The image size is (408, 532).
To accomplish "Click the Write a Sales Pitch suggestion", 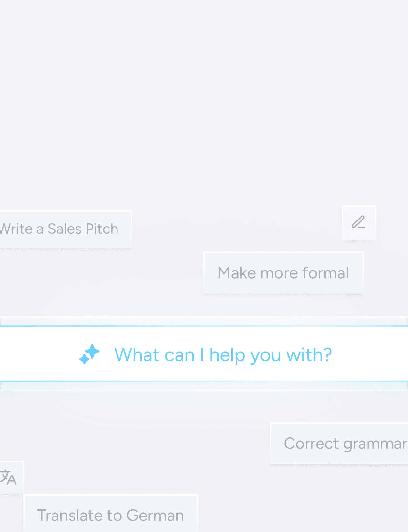I will tap(61, 229).
